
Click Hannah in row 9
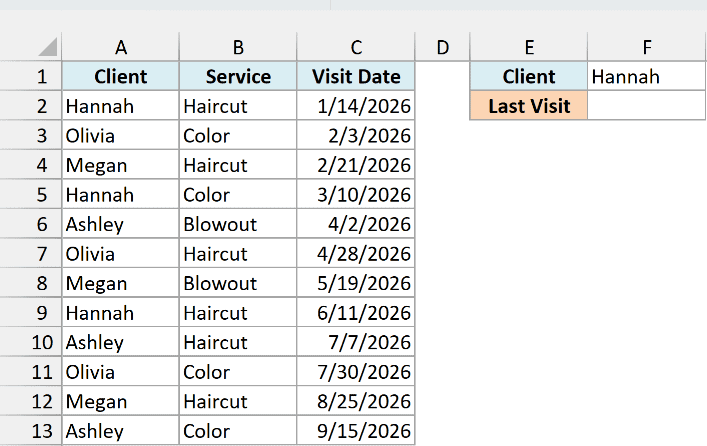(120, 313)
